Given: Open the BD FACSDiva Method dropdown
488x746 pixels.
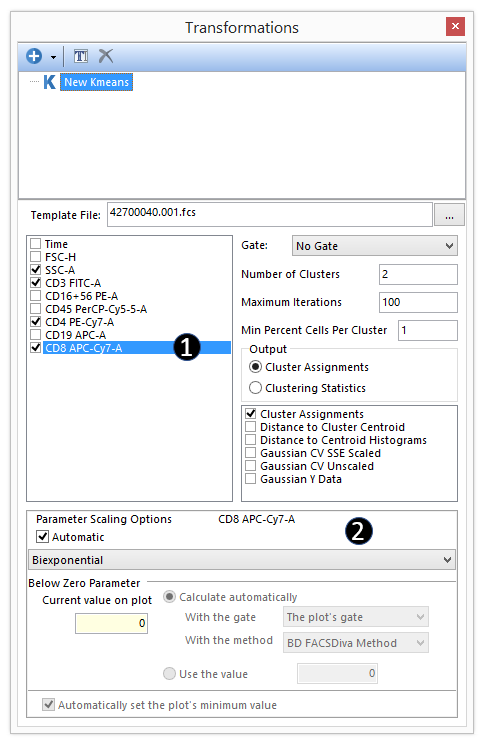Looking at the screenshot, I should pyautogui.click(x=356, y=643).
